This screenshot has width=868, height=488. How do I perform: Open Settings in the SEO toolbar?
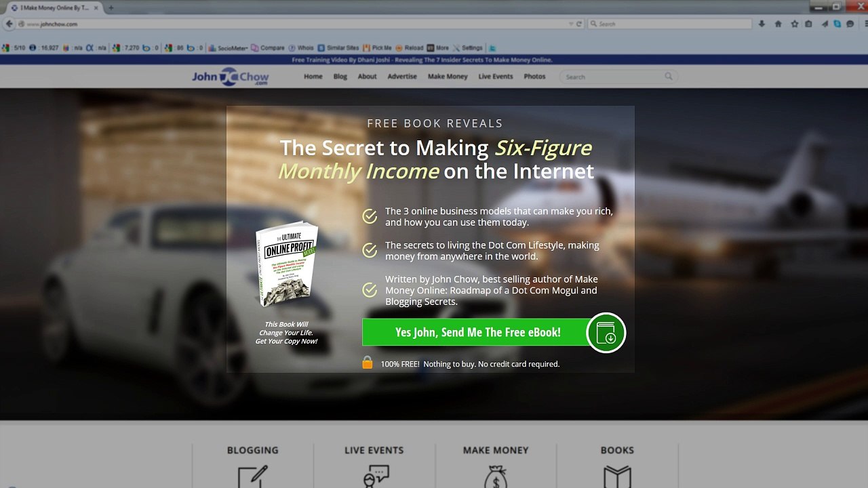[x=468, y=48]
